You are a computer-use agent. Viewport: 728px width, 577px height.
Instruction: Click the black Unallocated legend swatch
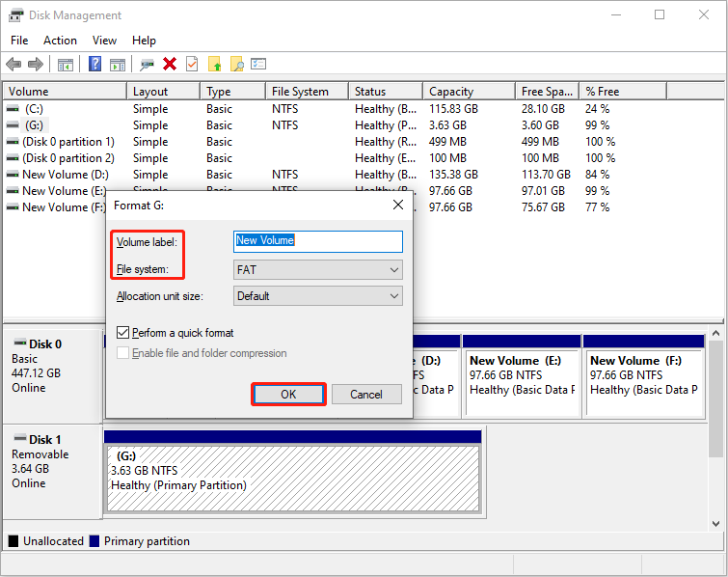coord(13,541)
